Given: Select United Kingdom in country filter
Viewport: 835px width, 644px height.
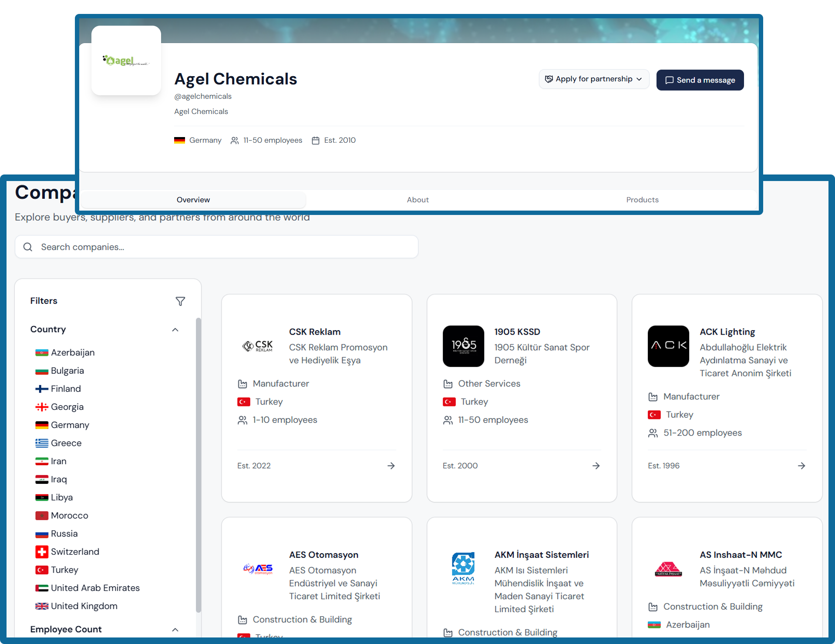Looking at the screenshot, I should click(x=77, y=606).
